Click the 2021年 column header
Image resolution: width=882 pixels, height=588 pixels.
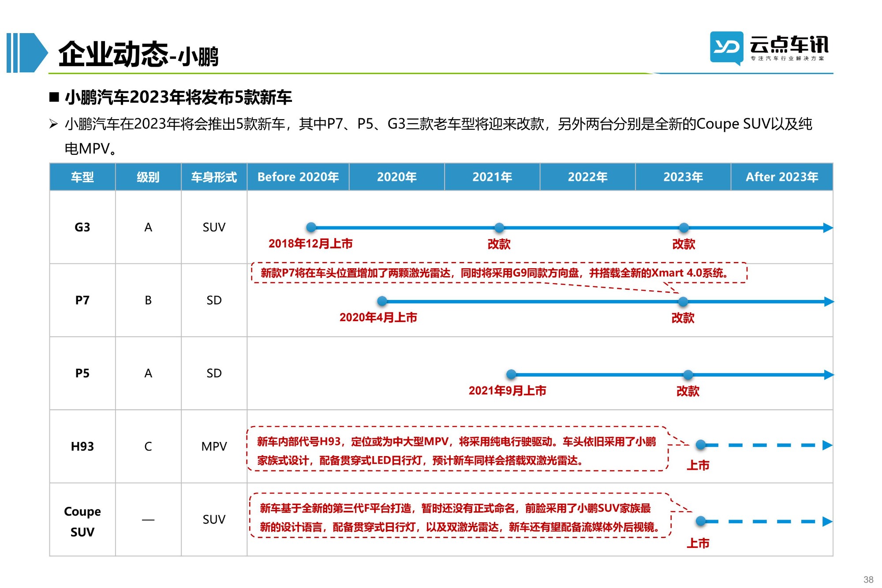(492, 177)
